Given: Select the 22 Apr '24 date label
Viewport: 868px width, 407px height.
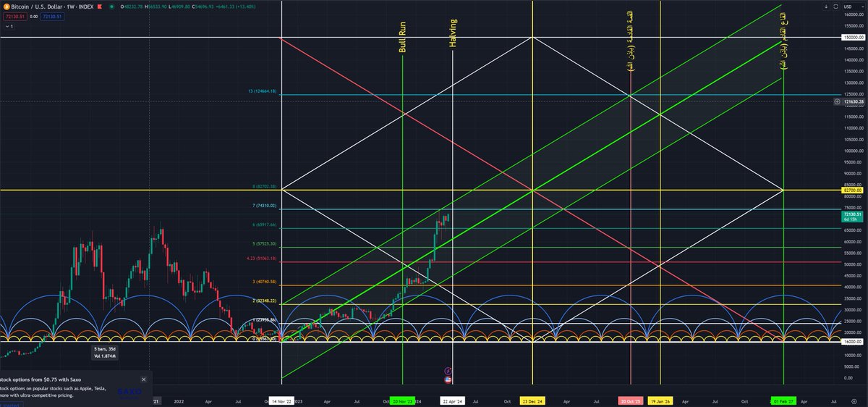Looking at the screenshot, I should pyautogui.click(x=453, y=400).
